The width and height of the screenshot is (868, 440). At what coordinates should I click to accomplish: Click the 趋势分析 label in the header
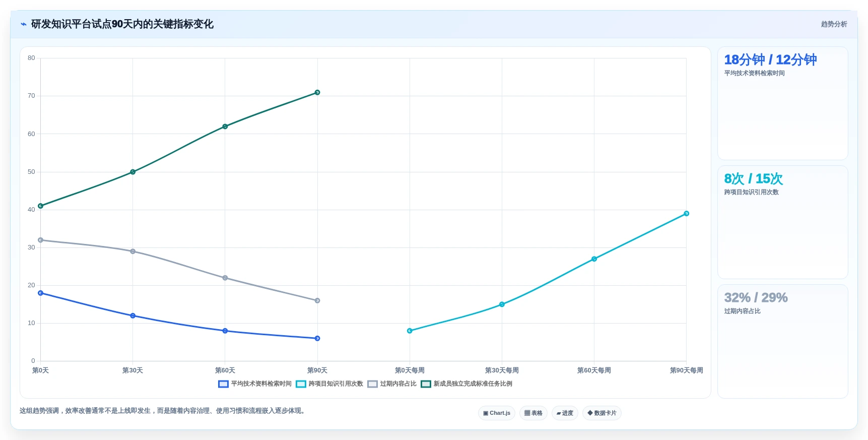click(834, 24)
